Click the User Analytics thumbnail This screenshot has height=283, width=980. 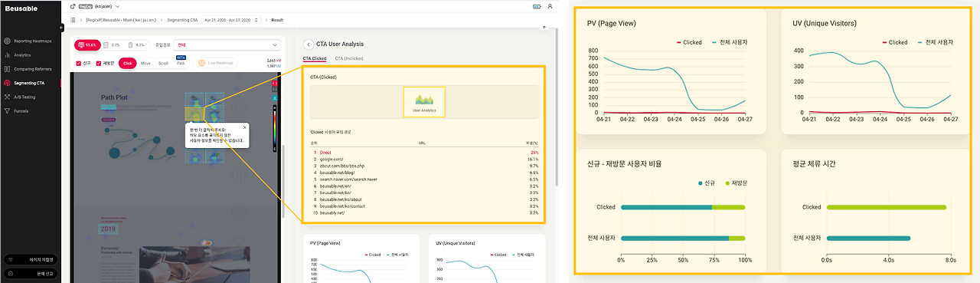(x=424, y=101)
